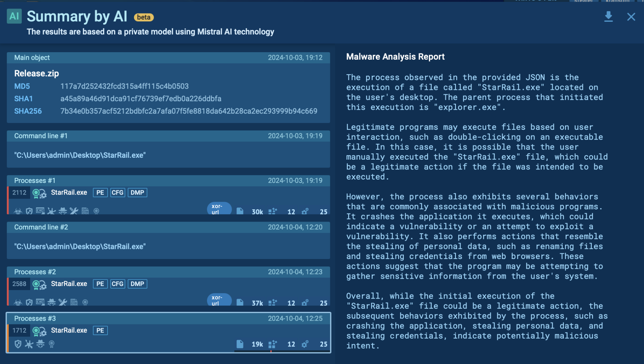Click the shield icon in Processes #3
644x364 pixels.
coord(18,344)
